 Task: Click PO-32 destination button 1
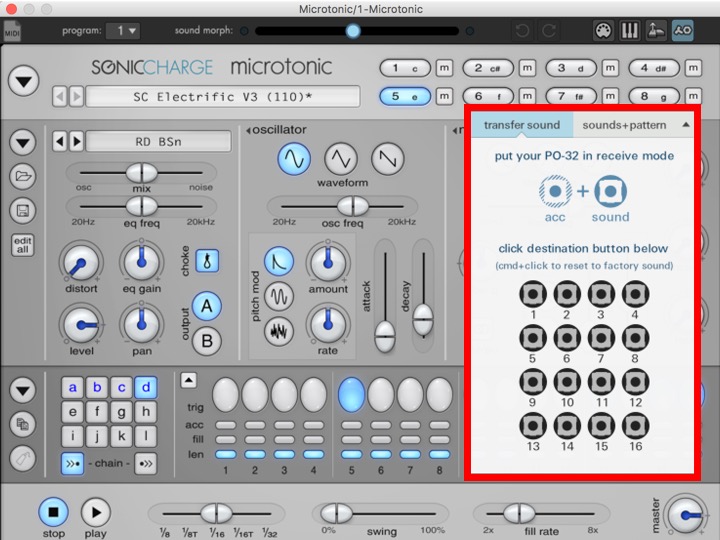pyautogui.click(x=533, y=294)
